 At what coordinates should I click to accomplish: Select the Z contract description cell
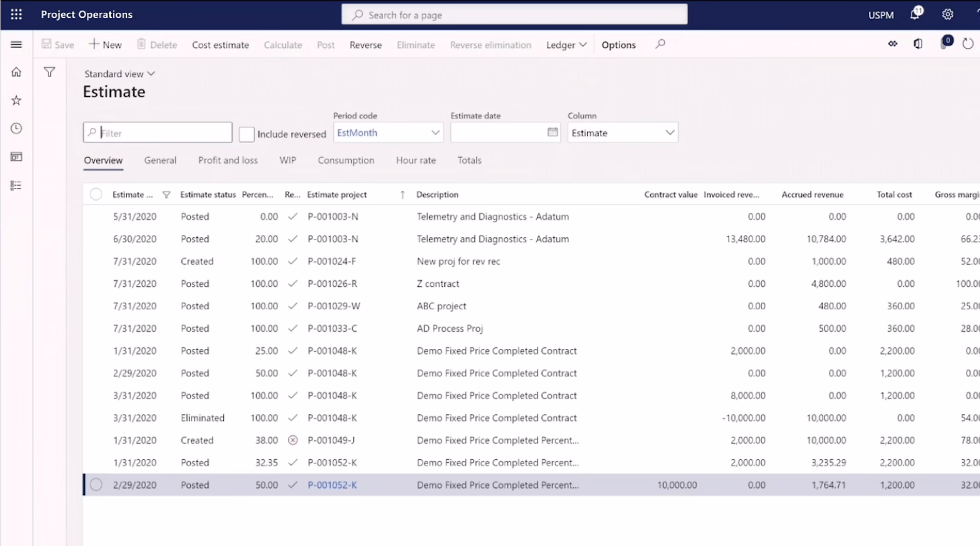[x=438, y=283]
